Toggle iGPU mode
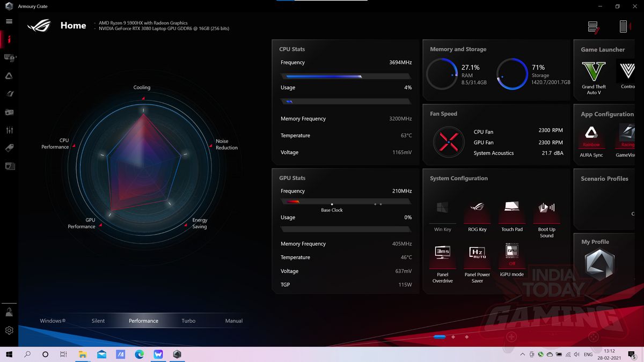This screenshot has width=644, height=362. pos(512,261)
